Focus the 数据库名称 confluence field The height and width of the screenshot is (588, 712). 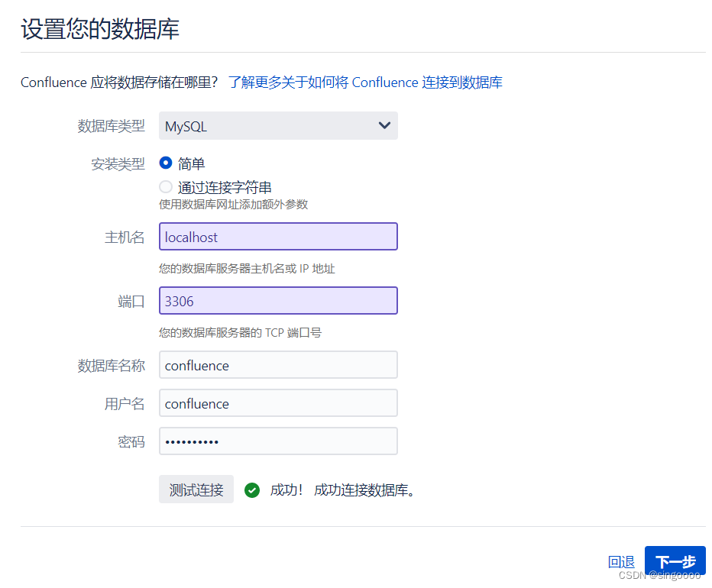point(278,364)
